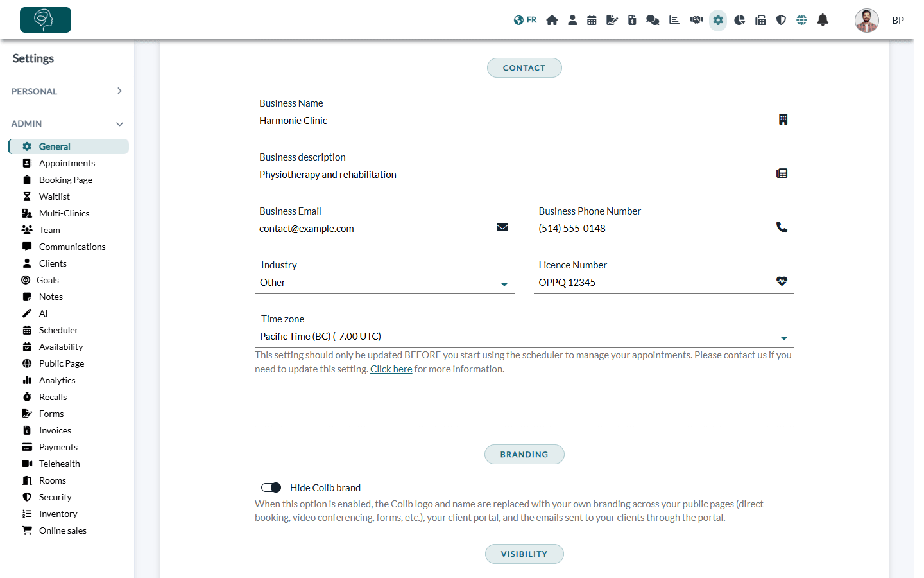
Task: Click the VISIBILITY section button
Action: [524, 554]
